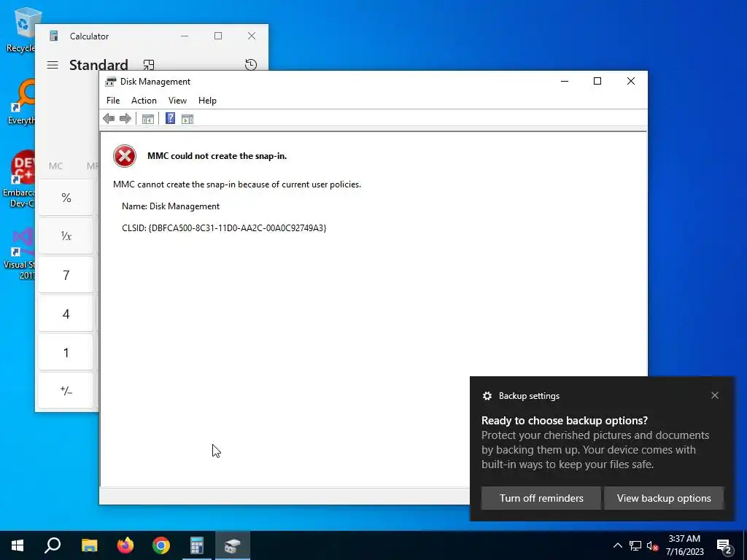Open the Windows Start menu
747x560 pixels.
tap(18, 545)
